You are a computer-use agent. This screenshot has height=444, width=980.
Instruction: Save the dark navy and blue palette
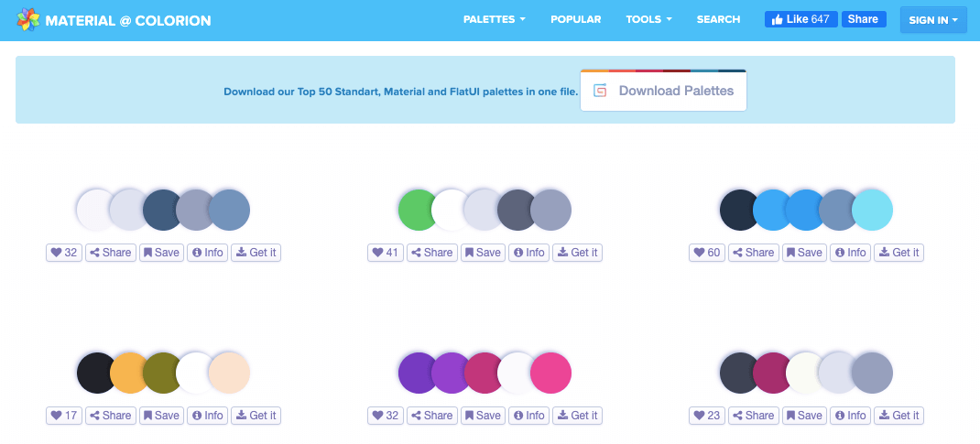[x=804, y=253]
